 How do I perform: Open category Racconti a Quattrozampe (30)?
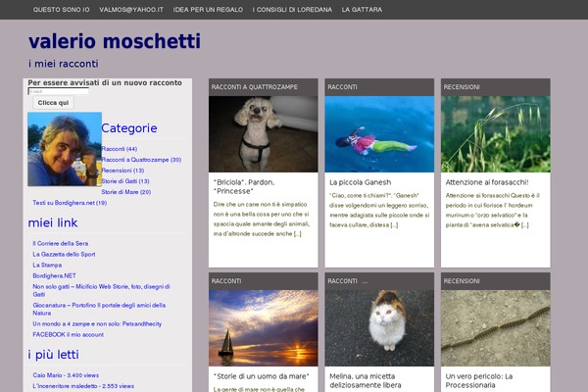tap(141, 160)
